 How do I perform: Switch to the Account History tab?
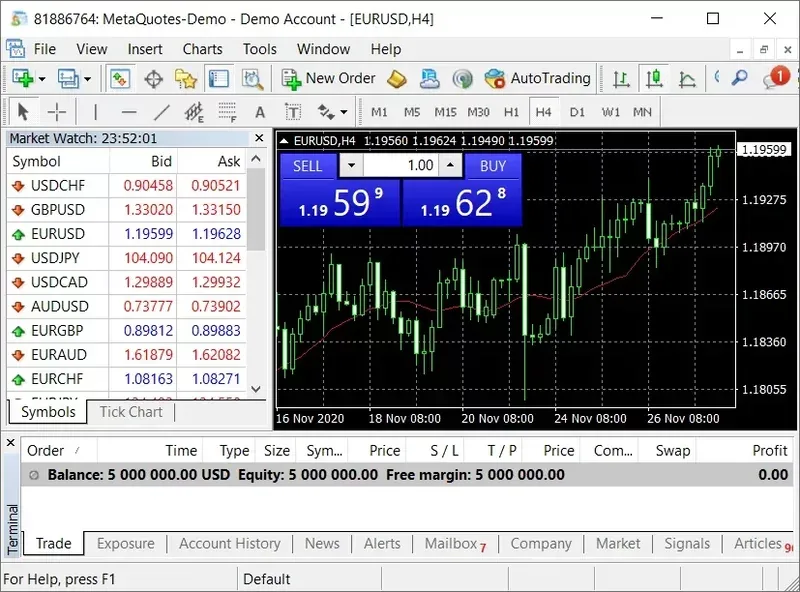coord(230,544)
